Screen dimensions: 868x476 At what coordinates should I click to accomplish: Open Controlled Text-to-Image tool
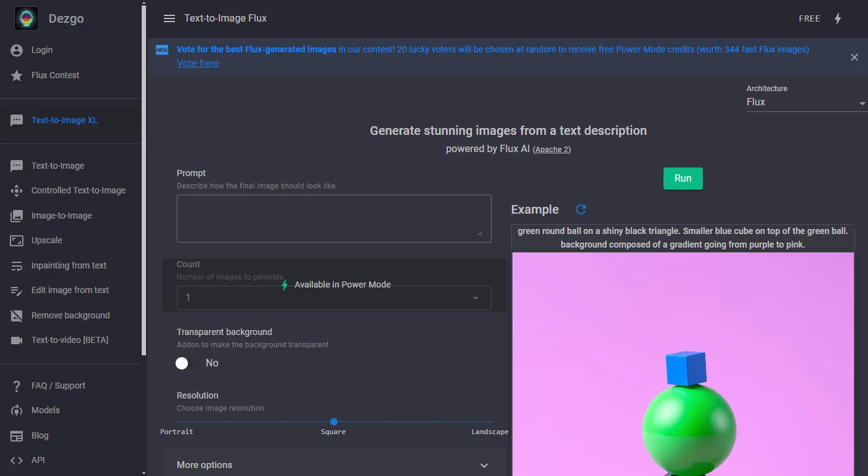click(78, 190)
